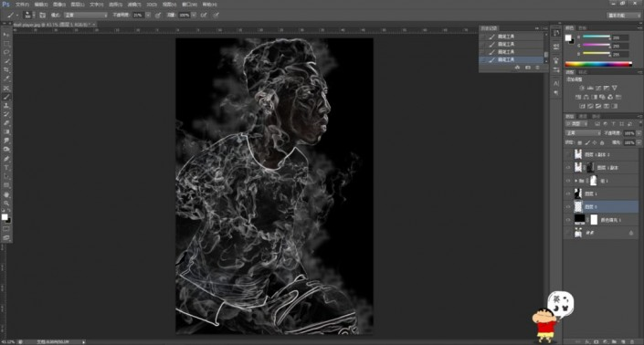Expand the 组 1 group triangle
This screenshot has height=345, width=644.
(x=575, y=181)
